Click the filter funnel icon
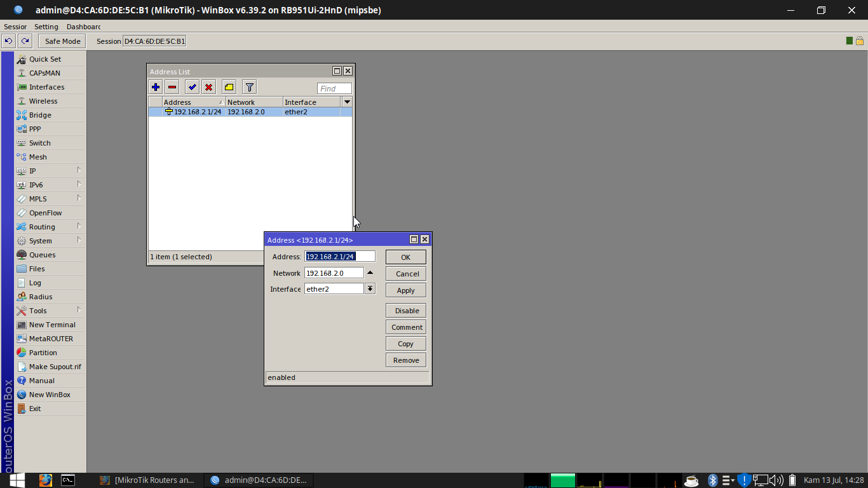Screen dimensions: 868x488 (250, 87)
